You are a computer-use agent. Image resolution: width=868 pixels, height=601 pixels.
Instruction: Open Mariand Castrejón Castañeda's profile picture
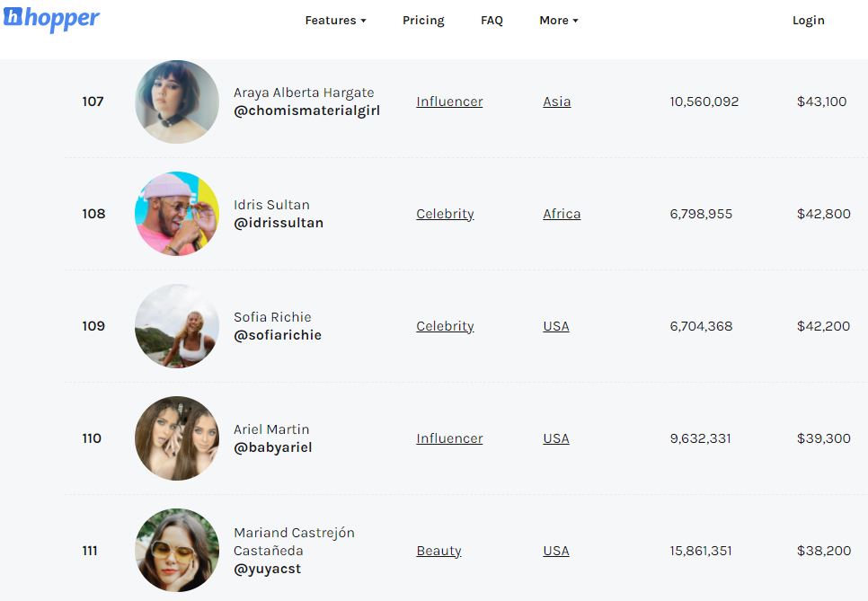(x=177, y=551)
